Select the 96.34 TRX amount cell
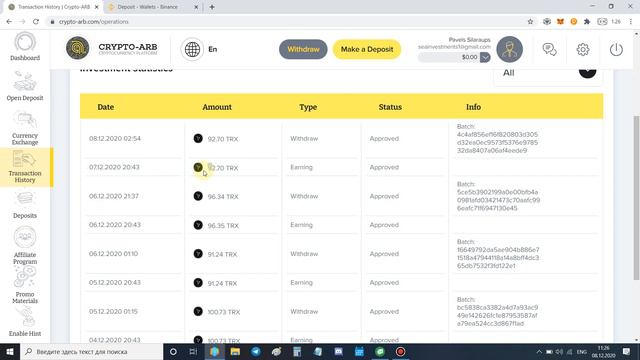The height and width of the screenshot is (360, 640). click(x=222, y=197)
